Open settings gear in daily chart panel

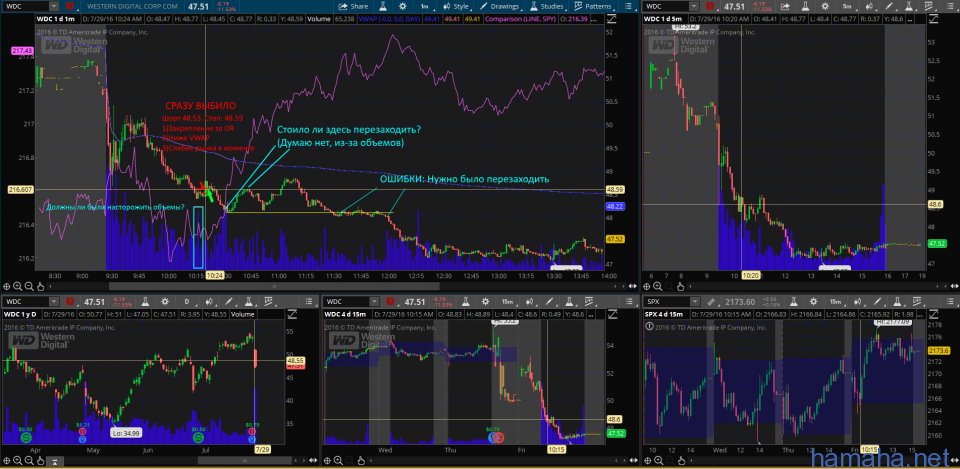165,301
